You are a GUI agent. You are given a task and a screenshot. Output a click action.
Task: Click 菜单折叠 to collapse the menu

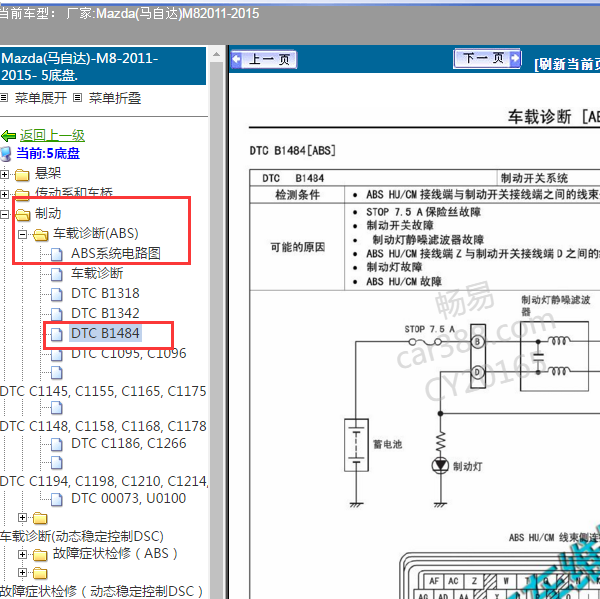click(115, 98)
